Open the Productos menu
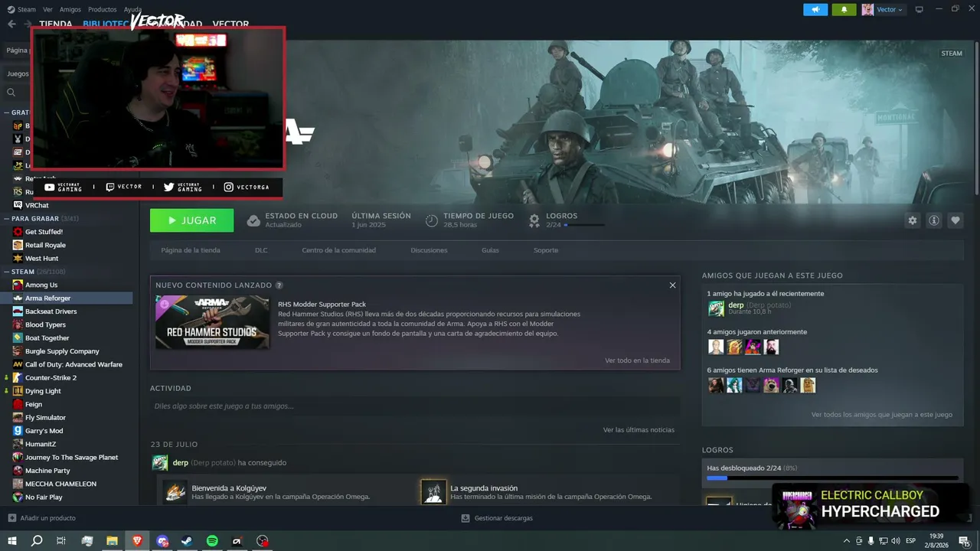 [x=102, y=9]
